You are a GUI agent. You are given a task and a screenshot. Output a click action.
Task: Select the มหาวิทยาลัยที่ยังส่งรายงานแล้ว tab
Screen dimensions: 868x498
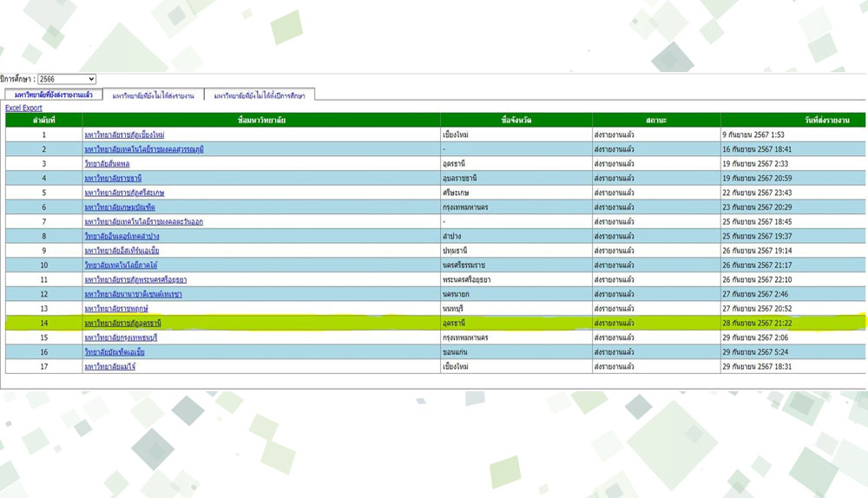(x=54, y=95)
